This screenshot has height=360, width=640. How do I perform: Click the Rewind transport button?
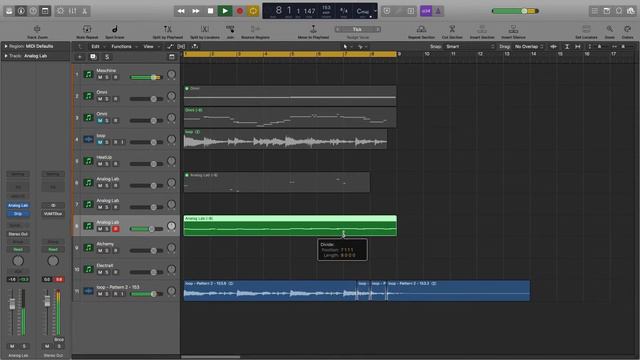(x=181, y=11)
